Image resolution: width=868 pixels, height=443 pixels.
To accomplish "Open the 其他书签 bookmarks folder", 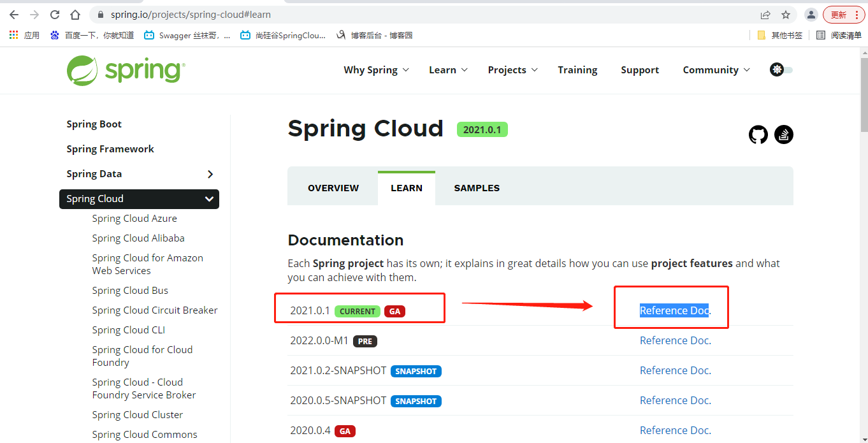I will [779, 35].
